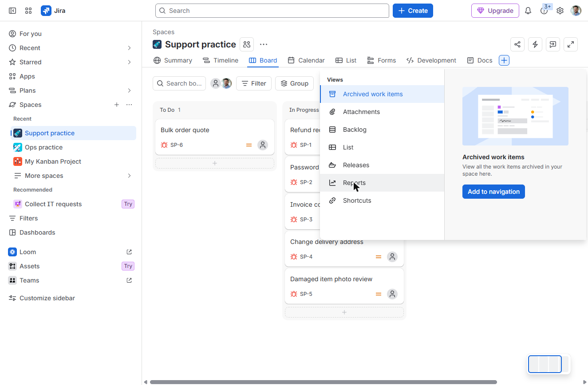
Task: Click the top Search field
Action: tap(272, 11)
